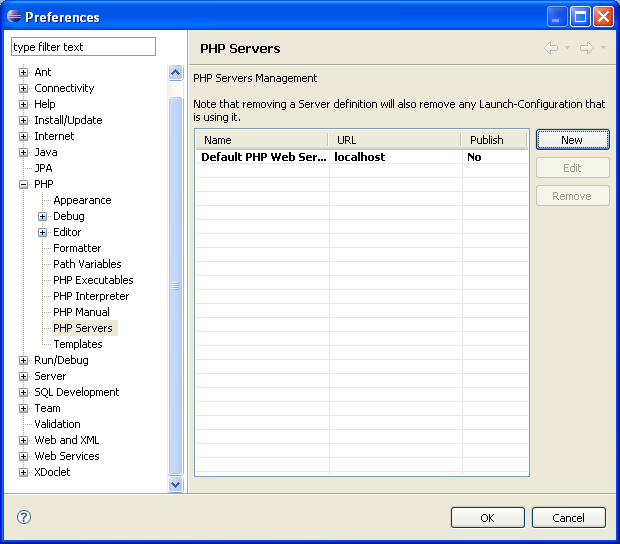Screen dimensions: 620x544
Task: Open the PHP Interpreter preferences page
Action: coord(91,296)
